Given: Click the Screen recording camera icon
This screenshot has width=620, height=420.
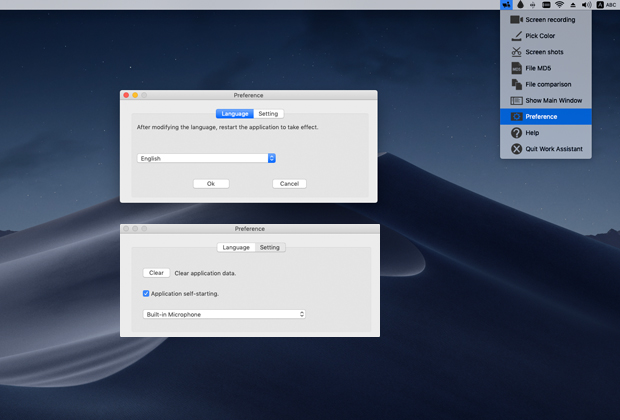Looking at the screenshot, I should tap(516, 19).
